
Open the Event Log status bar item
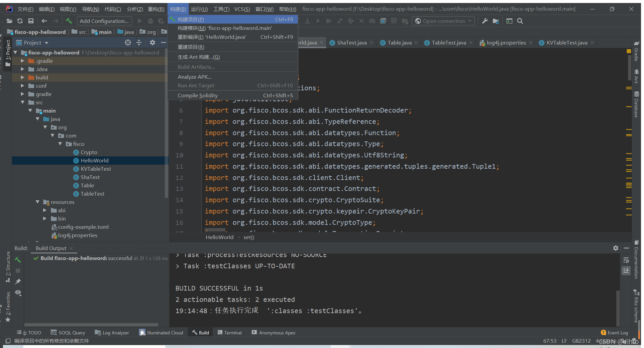click(614, 333)
